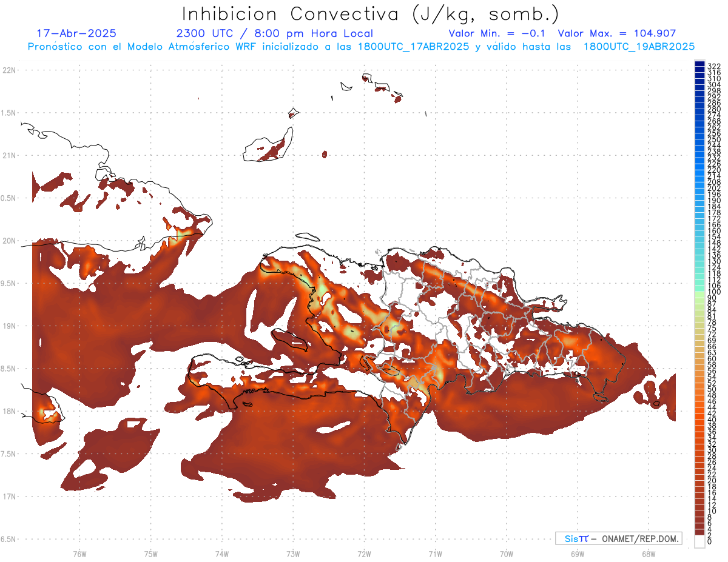
Task: Click the '74W' longitude label
Action: (221, 554)
